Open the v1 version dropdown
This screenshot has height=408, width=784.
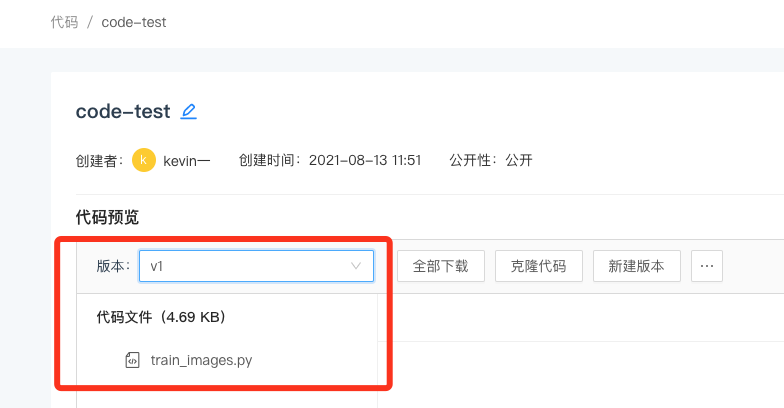(256, 266)
